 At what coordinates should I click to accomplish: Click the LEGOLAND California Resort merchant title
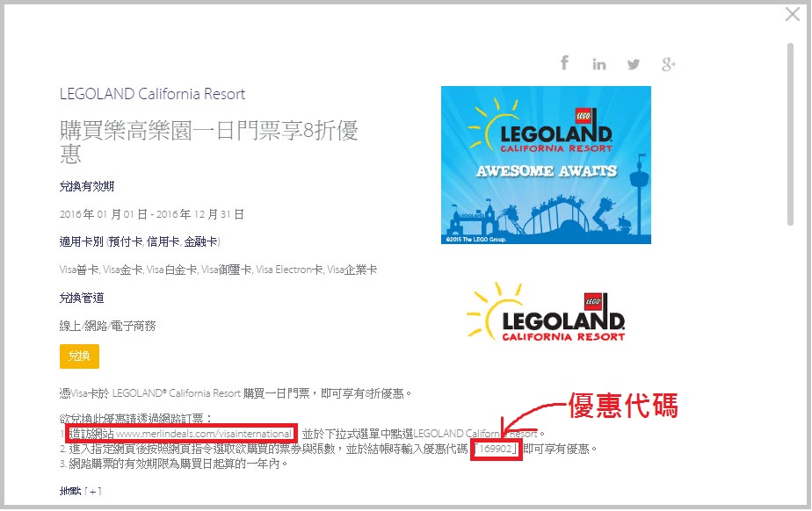tap(152, 94)
